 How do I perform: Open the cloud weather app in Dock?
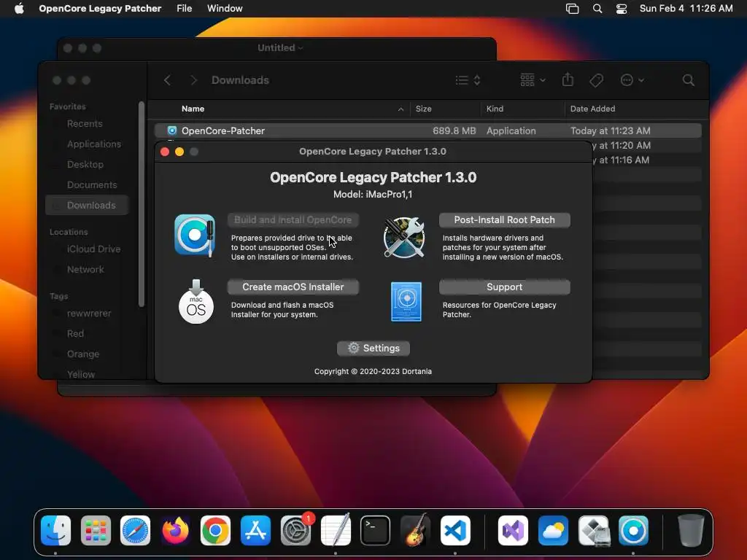click(x=553, y=531)
